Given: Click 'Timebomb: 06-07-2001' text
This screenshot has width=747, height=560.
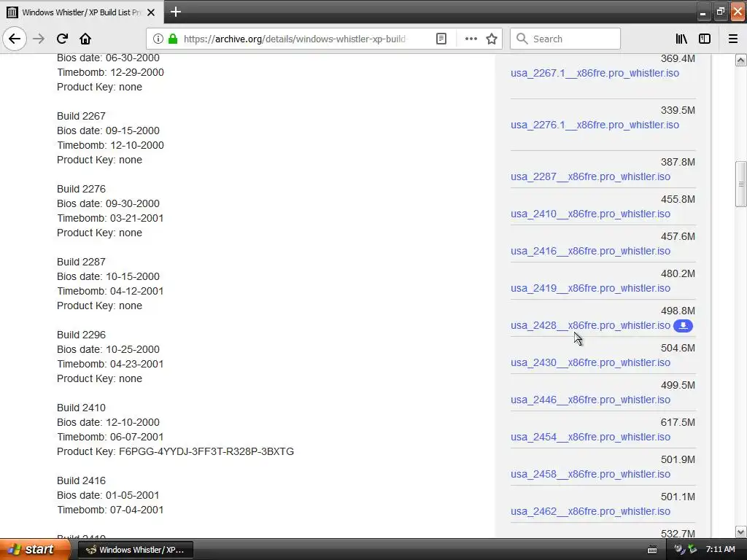Looking at the screenshot, I should (110, 437).
